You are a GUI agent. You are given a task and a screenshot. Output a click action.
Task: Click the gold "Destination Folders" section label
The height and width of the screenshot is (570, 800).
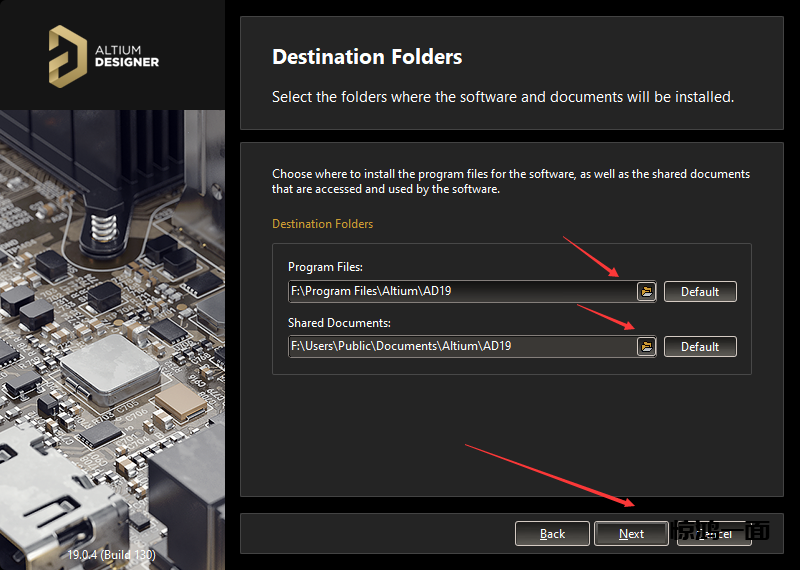point(322,224)
